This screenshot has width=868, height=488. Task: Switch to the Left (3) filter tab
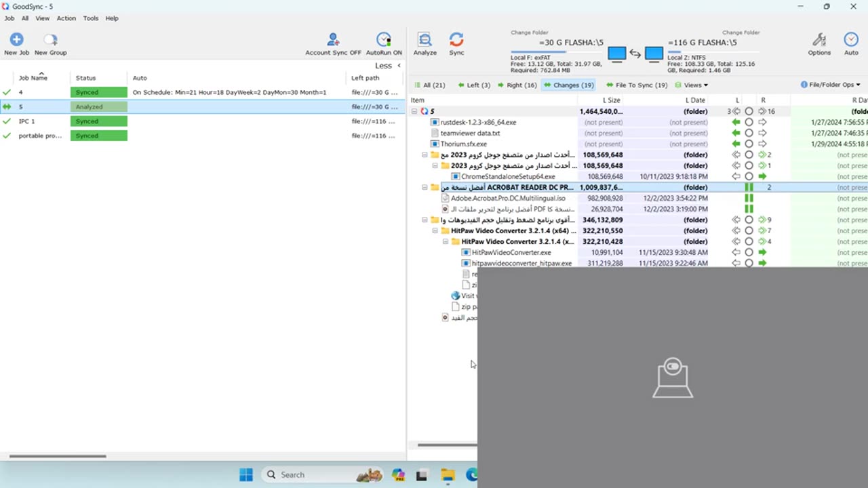[474, 85]
